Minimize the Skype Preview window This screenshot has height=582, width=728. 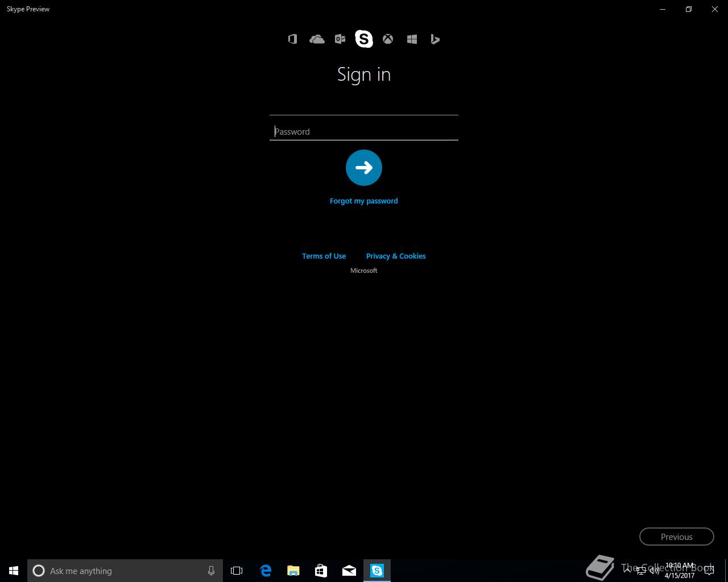[x=663, y=9]
